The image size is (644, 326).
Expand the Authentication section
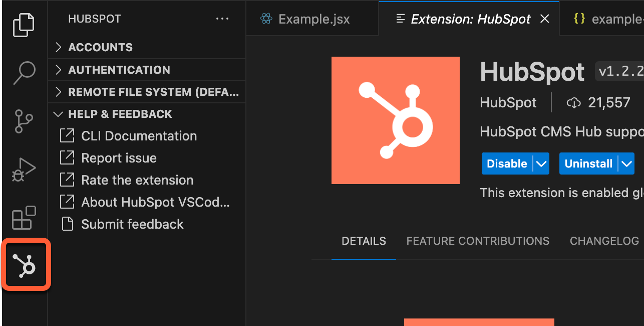pos(147,70)
